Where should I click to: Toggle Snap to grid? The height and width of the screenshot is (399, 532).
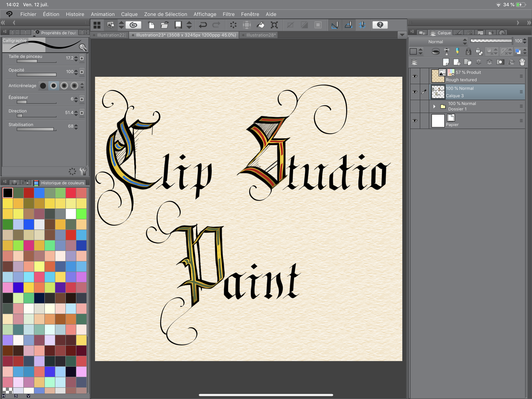point(362,25)
